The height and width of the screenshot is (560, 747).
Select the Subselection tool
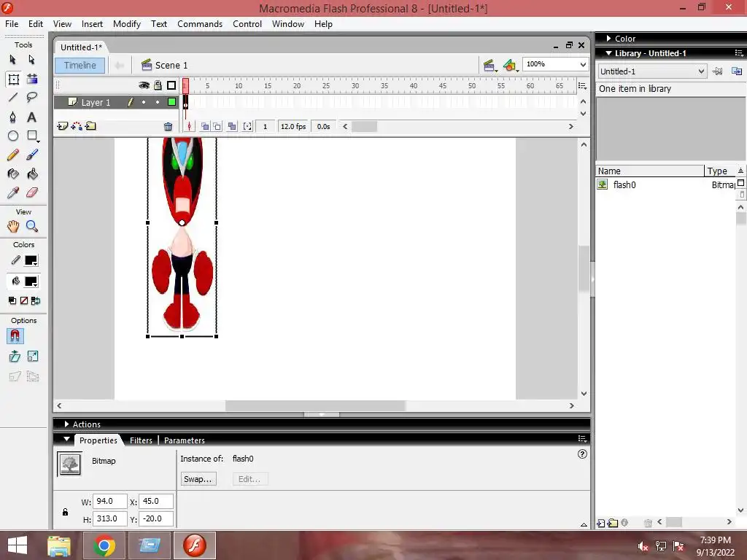[x=31, y=60]
